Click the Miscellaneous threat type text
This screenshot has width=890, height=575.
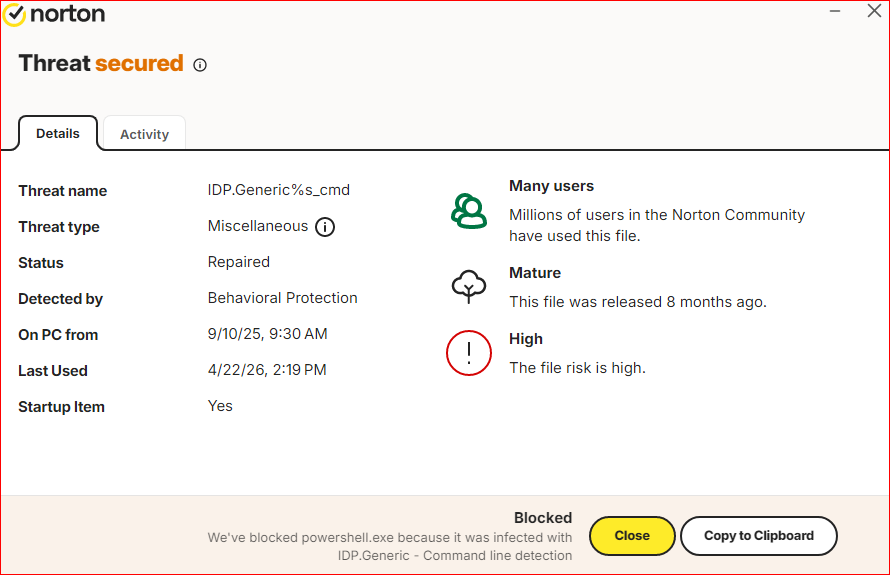point(258,226)
